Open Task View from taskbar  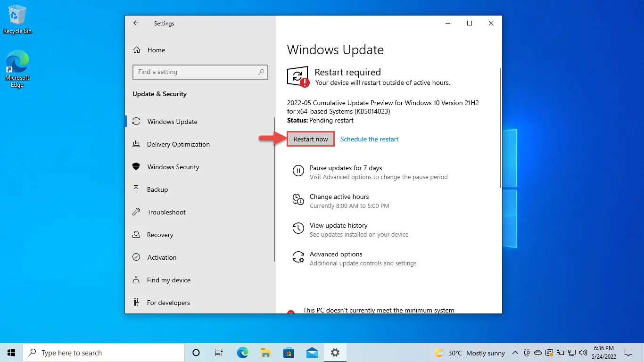219,353
